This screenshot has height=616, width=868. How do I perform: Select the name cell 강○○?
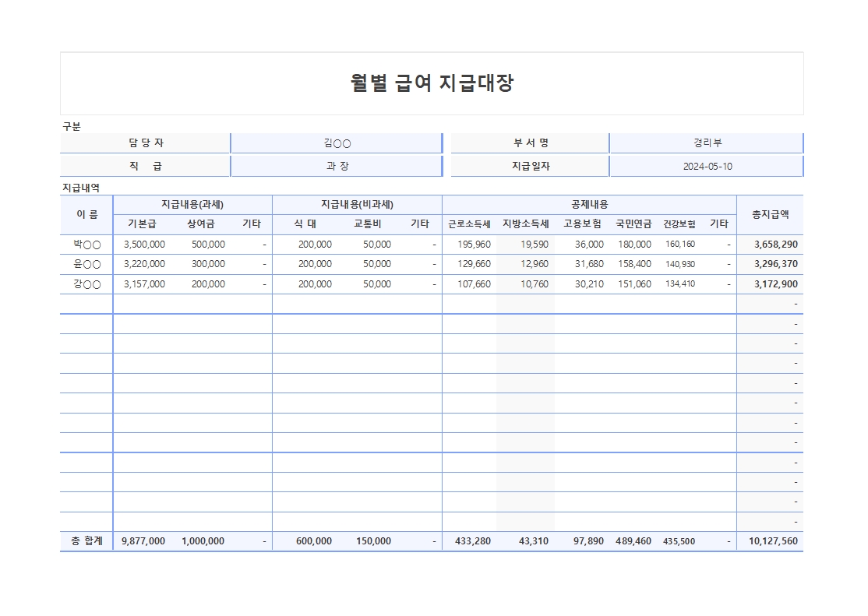point(87,284)
